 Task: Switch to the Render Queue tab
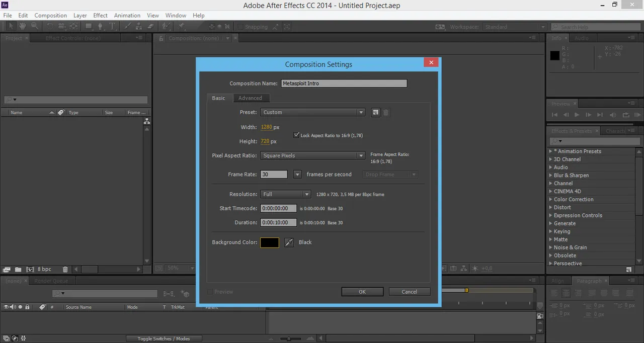(51, 281)
